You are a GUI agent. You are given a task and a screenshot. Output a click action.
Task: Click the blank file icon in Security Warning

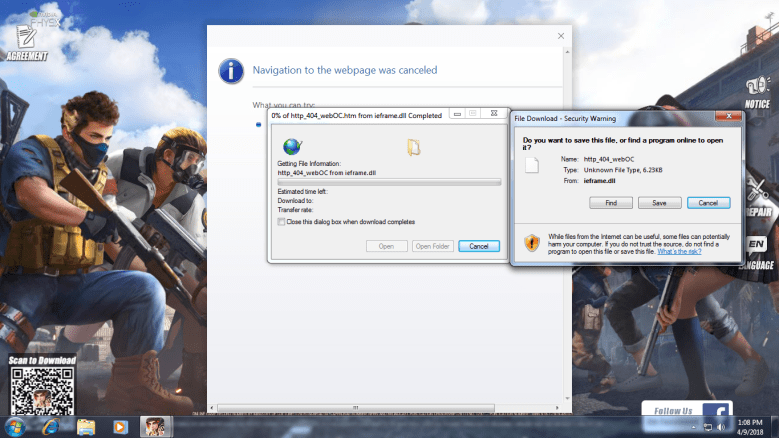[x=532, y=165]
